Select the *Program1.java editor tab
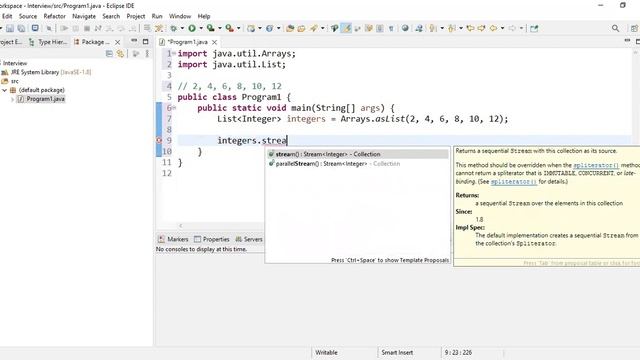The height and width of the screenshot is (360, 640). tap(188, 42)
